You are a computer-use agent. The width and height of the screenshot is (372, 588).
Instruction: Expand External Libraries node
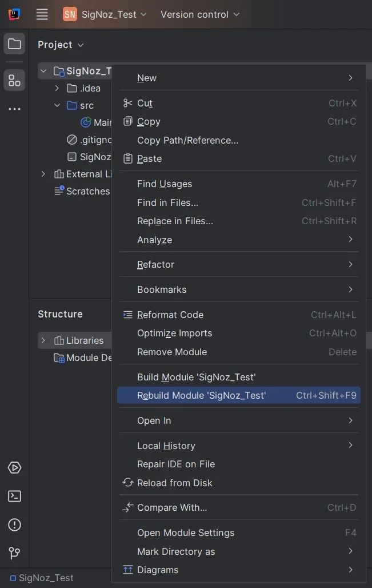pos(43,174)
